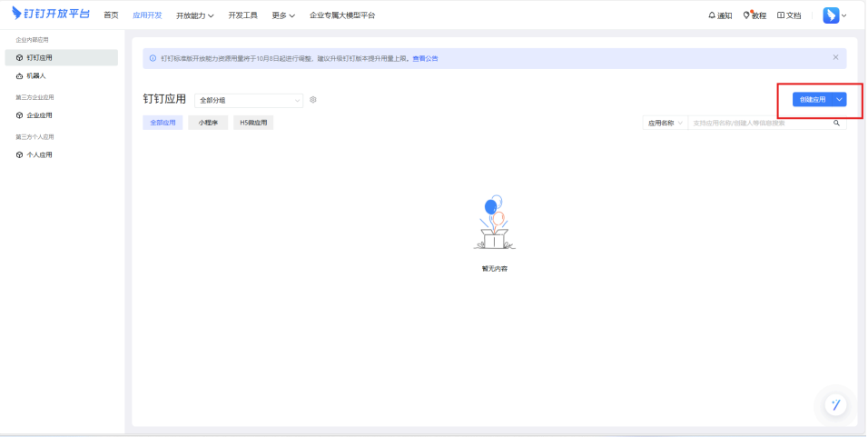Select the H5微应用 filter tab

pos(253,123)
